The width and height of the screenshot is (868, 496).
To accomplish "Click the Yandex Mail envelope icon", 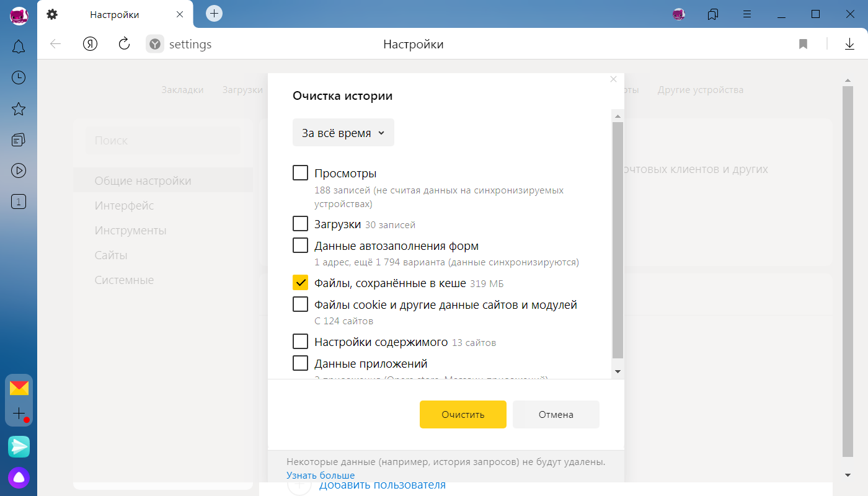I will tap(19, 388).
